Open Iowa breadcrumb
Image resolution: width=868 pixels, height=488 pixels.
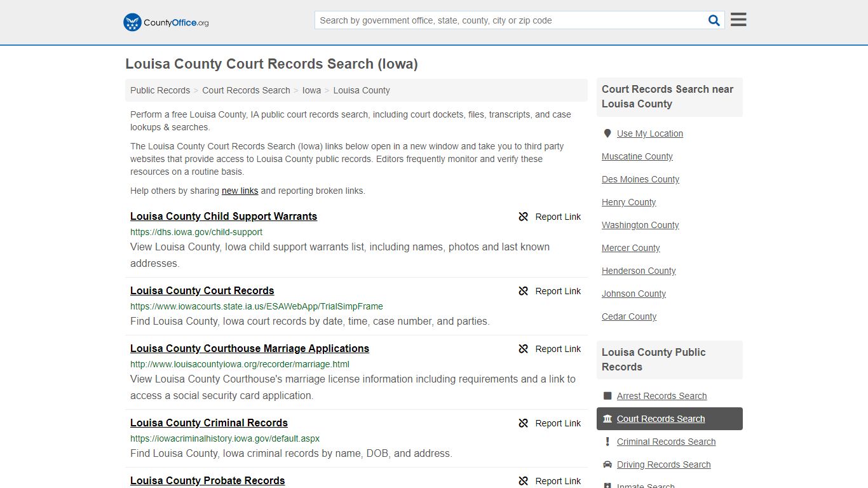point(311,90)
